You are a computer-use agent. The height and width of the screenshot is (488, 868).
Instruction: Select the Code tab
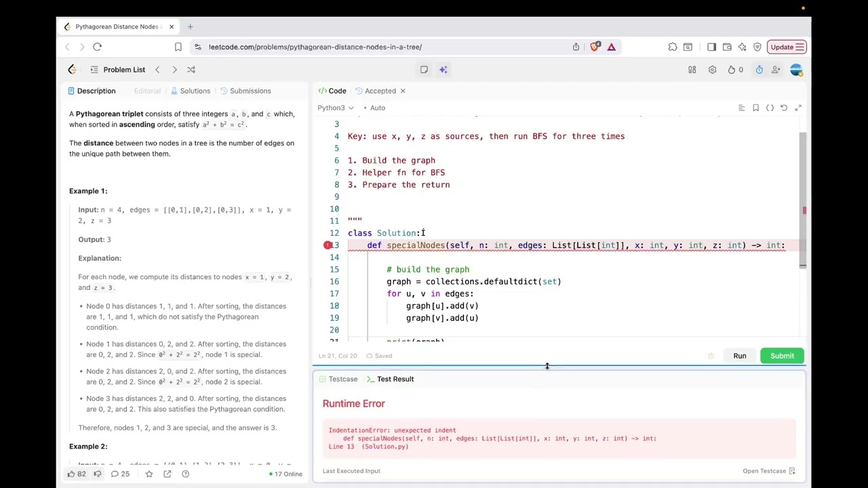click(x=332, y=91)
